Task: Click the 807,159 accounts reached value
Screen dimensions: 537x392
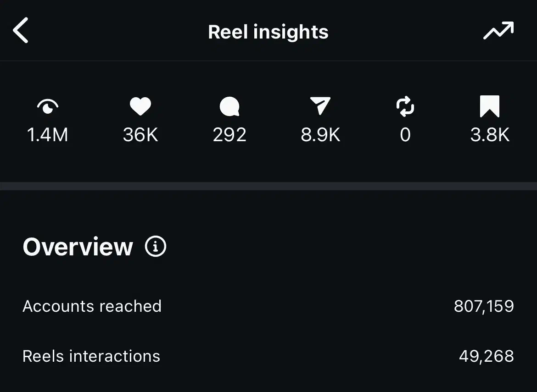Action: 484,306
